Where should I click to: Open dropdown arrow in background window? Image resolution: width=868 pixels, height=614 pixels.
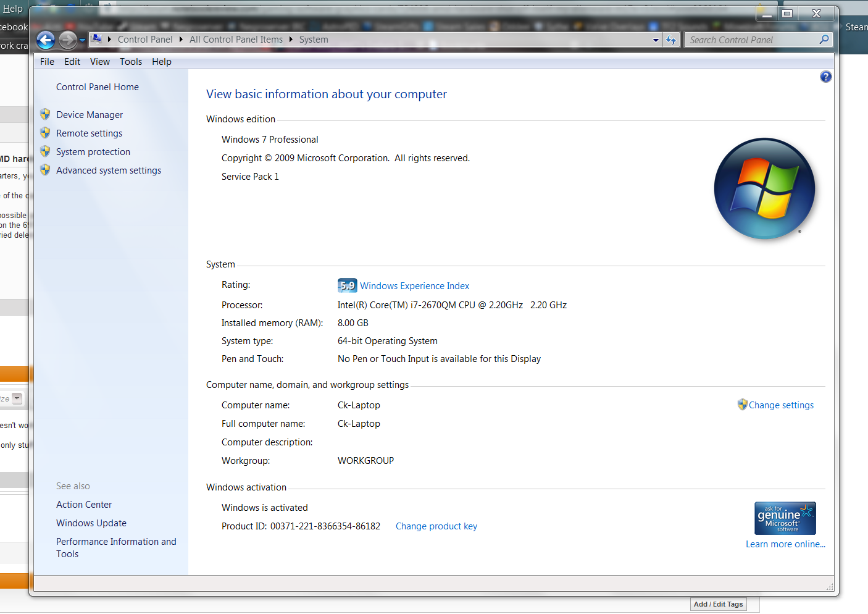pos(17,398)
